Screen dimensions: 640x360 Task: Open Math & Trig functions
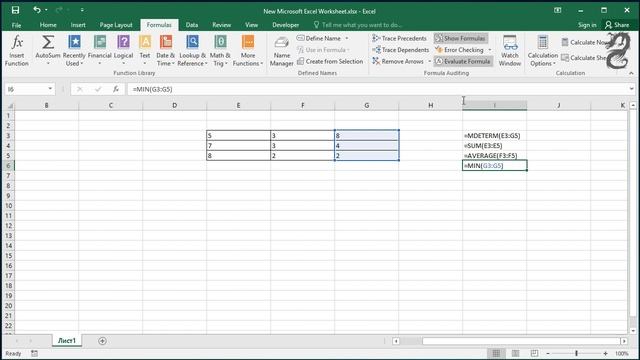pos(220,51)
